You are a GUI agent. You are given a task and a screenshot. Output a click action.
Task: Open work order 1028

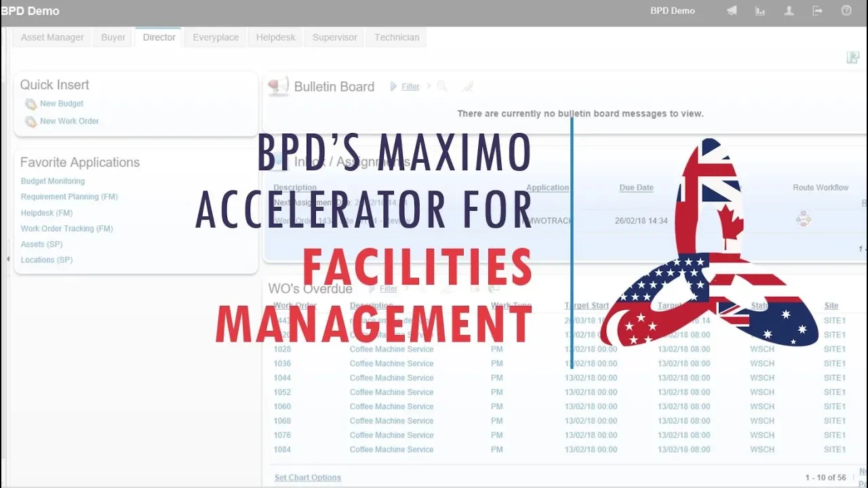282,349
